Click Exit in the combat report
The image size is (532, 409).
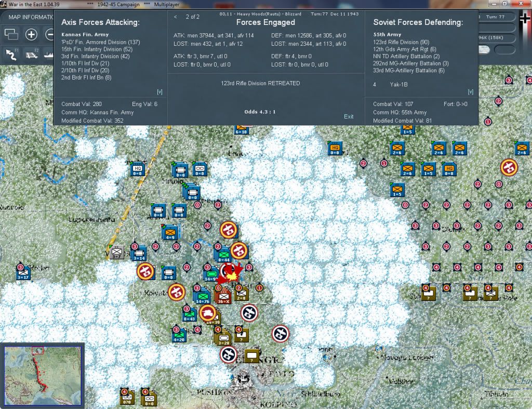click(x=349, y=116)
